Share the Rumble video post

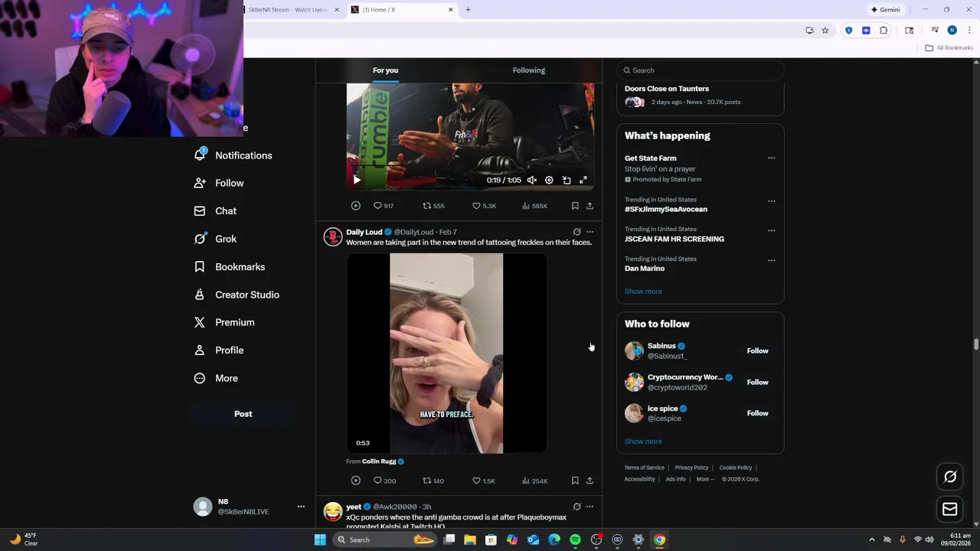point(590,206)
